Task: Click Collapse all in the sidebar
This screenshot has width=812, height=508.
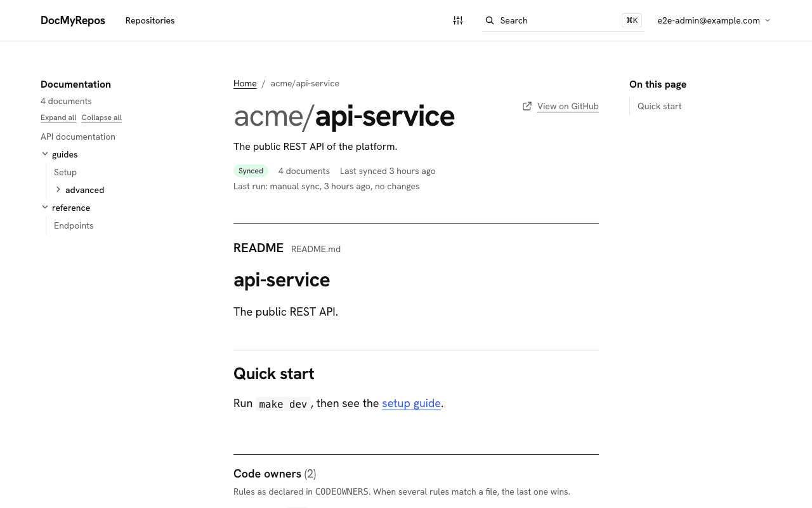Action: (101, 117)
